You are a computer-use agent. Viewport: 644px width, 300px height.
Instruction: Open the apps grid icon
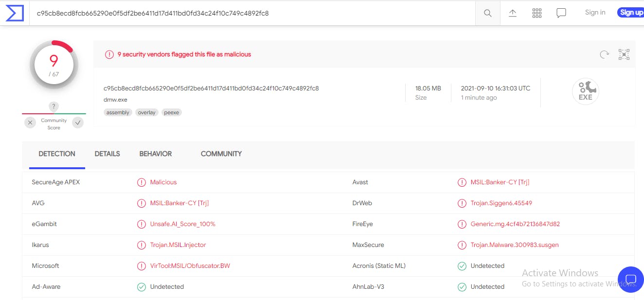click(537, 13)
